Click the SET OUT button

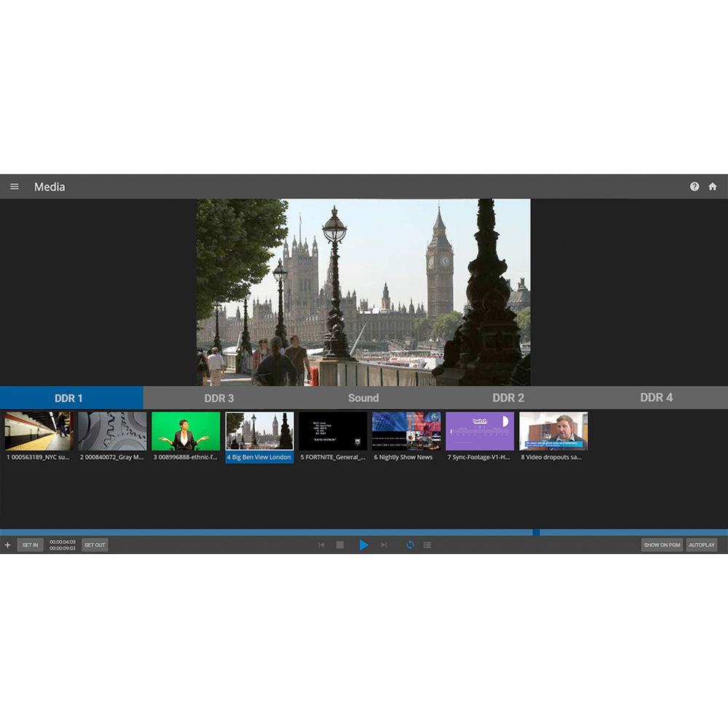click(95, 545)
